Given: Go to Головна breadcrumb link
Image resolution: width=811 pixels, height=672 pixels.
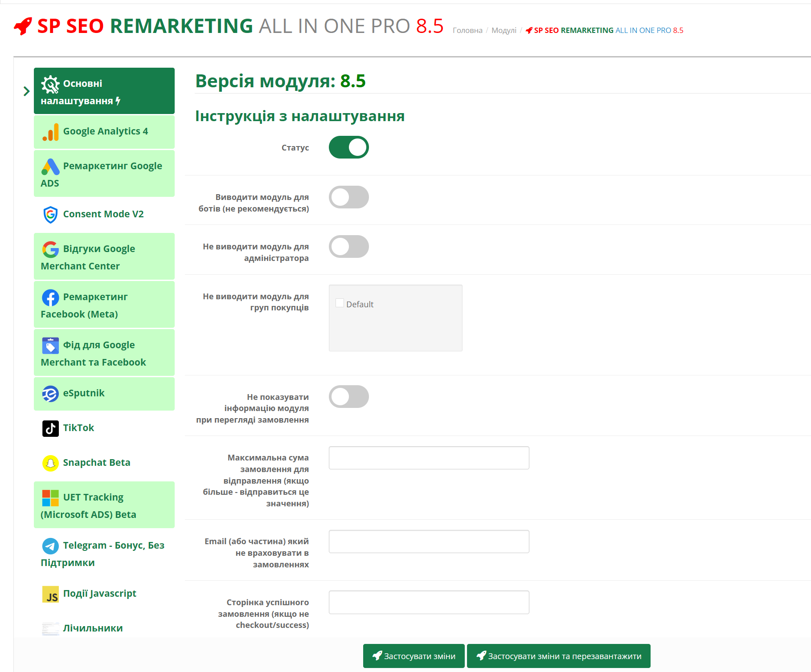Looking at the screenshot, I should [x=467, y=30].
